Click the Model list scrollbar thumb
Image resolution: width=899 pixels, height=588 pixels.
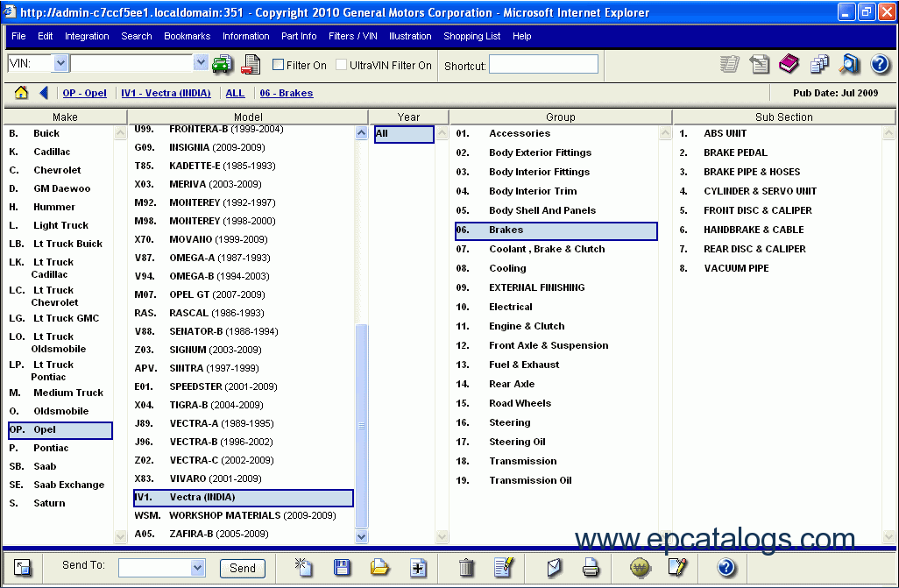[x=361, y=426]
